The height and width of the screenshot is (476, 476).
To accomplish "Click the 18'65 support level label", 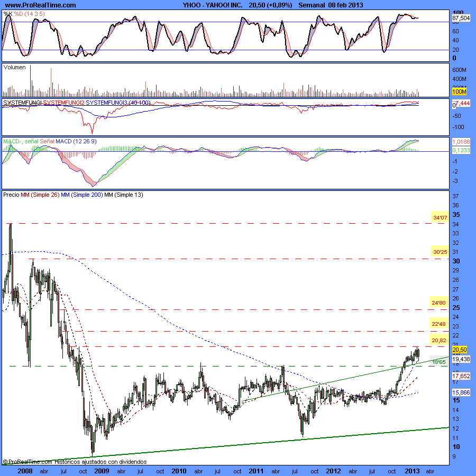I will 439,362.
